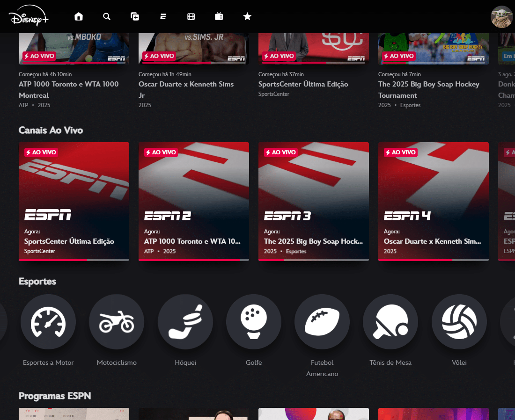Select Futebol Americano football icon
The image size is (515, 420).
point(322,322)
